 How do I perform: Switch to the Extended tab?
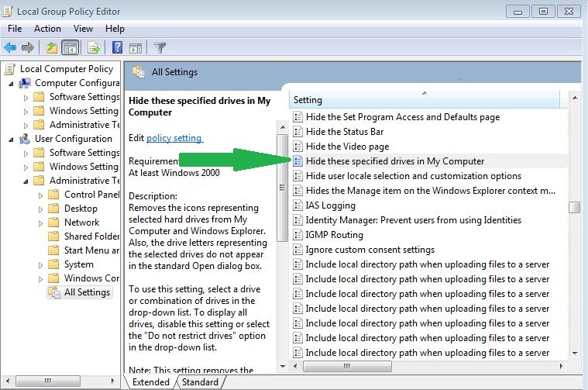tap(151, 382)
